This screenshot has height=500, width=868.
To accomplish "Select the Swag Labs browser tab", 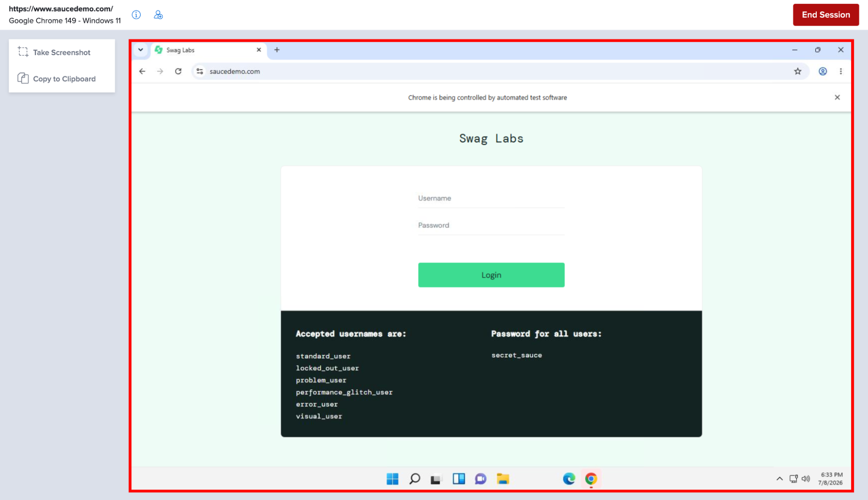I will click(x=208, y=50).
